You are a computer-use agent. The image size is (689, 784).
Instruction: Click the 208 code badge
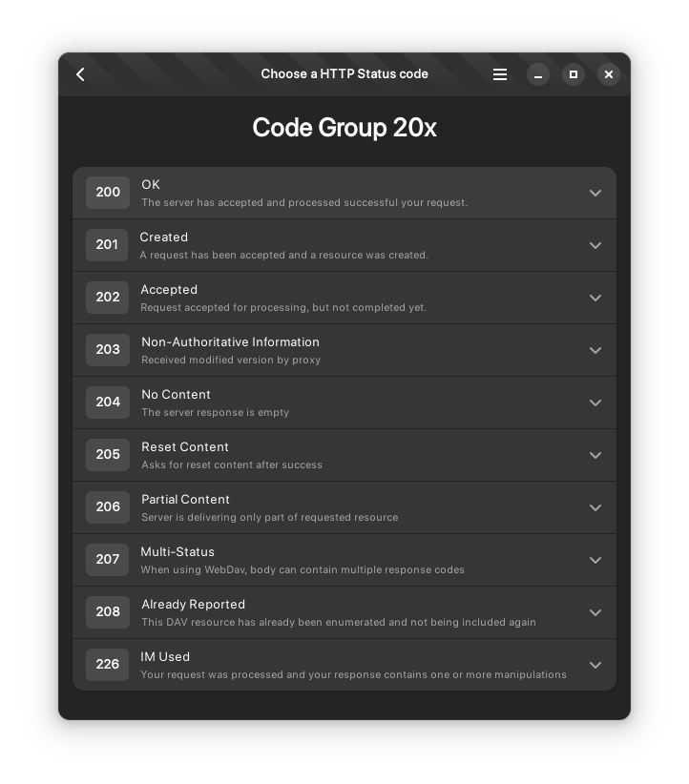coord(108,612)
